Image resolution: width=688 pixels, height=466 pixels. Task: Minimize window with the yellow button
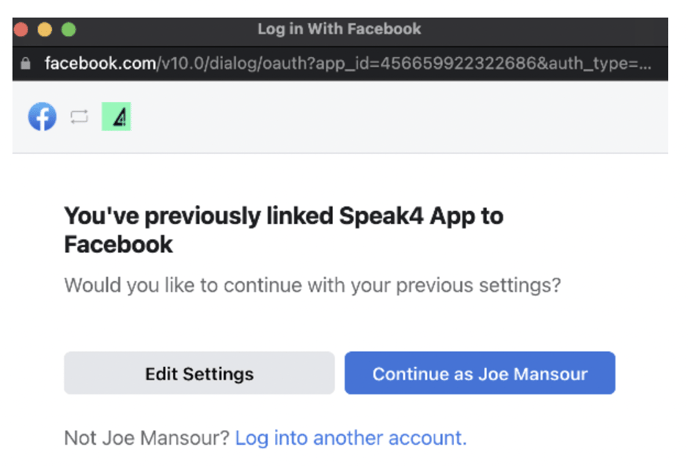click(45, 29)
